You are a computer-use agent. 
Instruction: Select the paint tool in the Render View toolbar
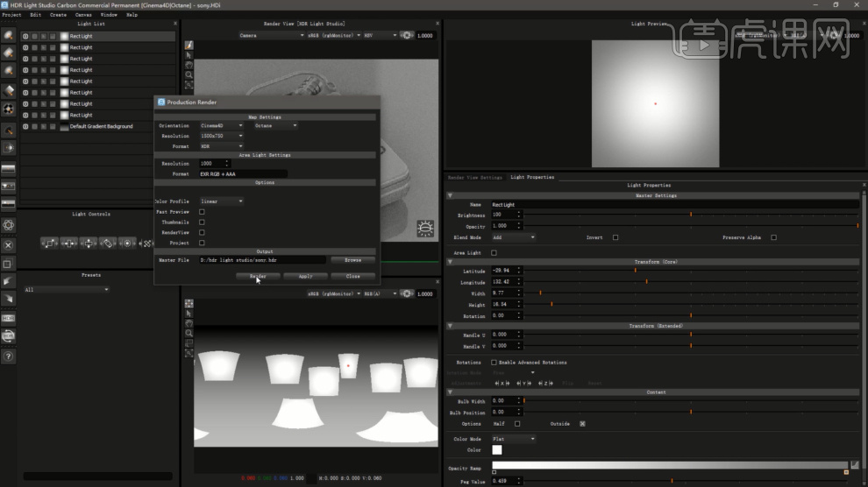(189, 45)
